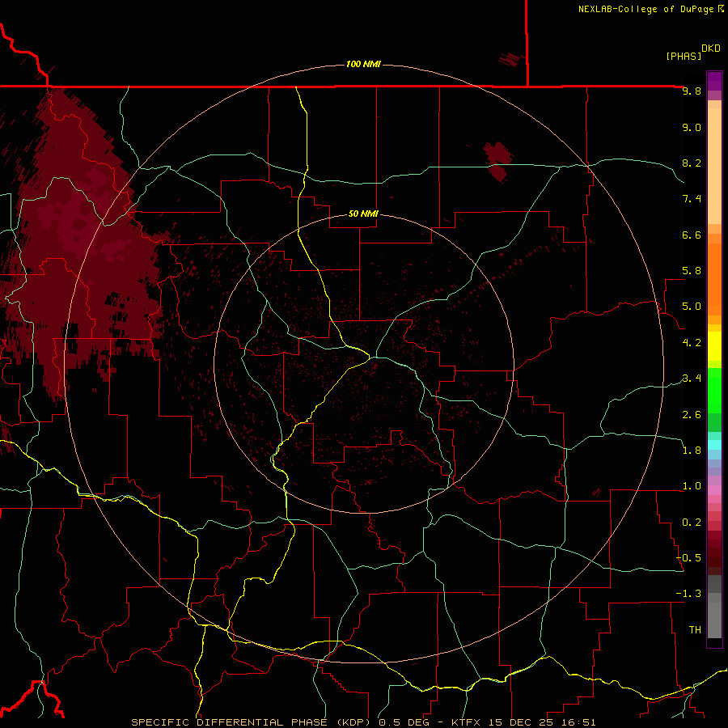Click the 0.2 scale value
This screenshot has height=728, width=728.
tap(692, 523)
